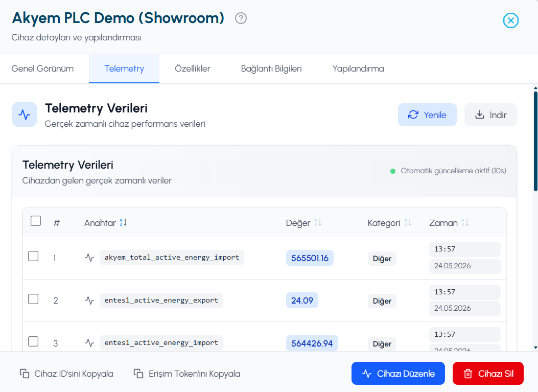Click the Cihazı Düzenle button
The image size is (538, 392).
pos(398,374)
